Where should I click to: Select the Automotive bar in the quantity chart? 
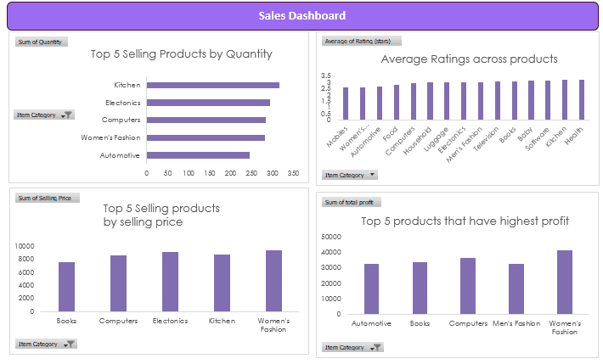tap(198, 155)
